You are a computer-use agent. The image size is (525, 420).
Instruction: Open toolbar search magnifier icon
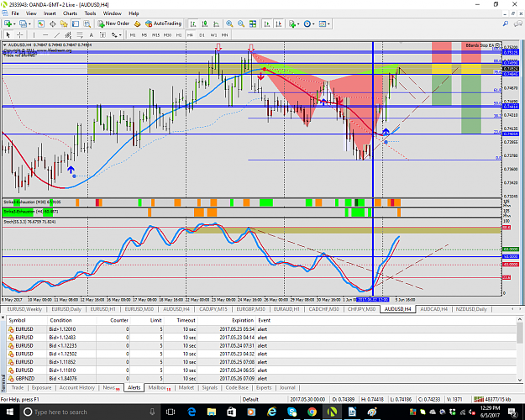coord(505,24)
